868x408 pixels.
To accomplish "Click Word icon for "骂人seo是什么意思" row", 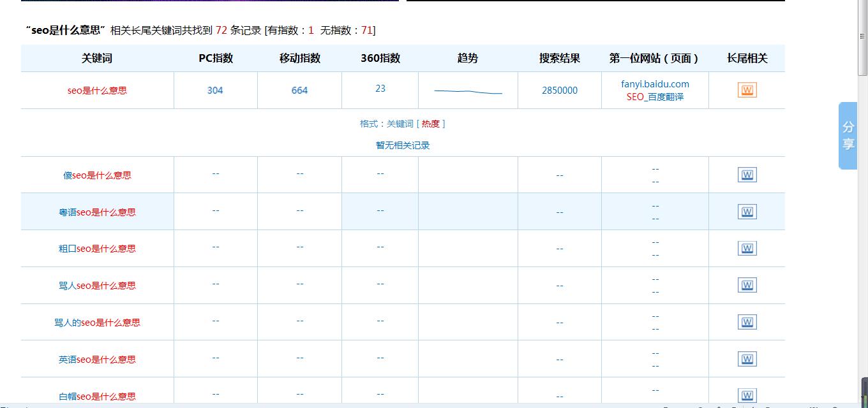I will coord(747,285).
